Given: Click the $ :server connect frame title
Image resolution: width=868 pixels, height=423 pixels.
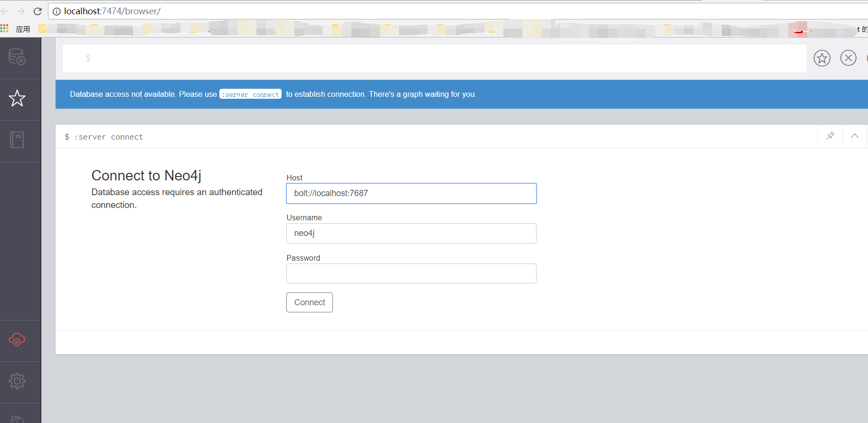Looking at the screenshot, I should click(x=104, y=137).
